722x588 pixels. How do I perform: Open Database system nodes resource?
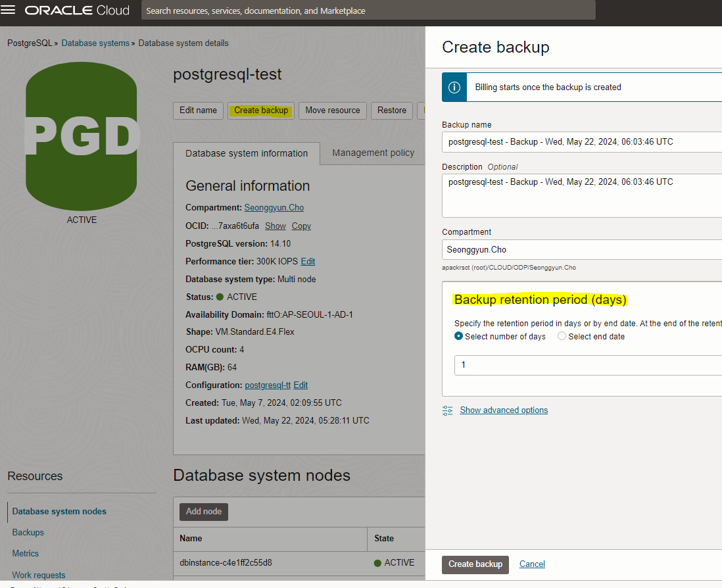tap(59, 512)
